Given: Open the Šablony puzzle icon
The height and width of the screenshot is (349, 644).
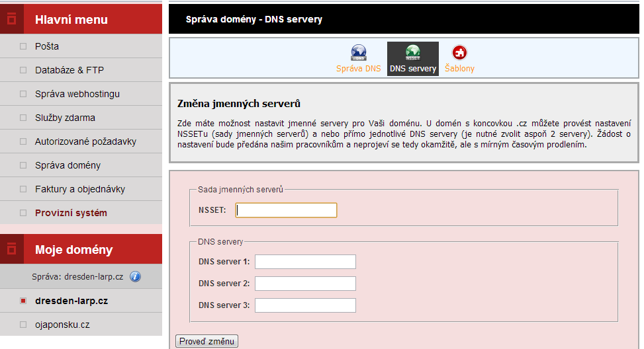Looking at the screenshot, I should pos(459,53).
